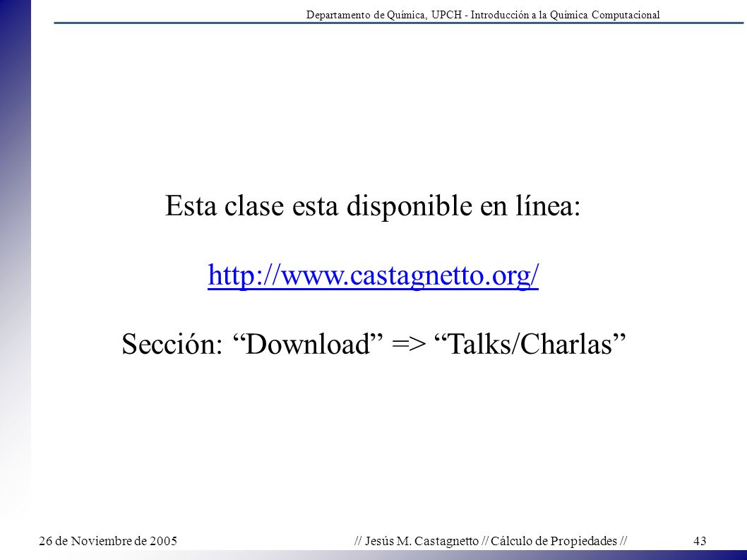
Task: Click the slide number 43
Action: point(700,541)
